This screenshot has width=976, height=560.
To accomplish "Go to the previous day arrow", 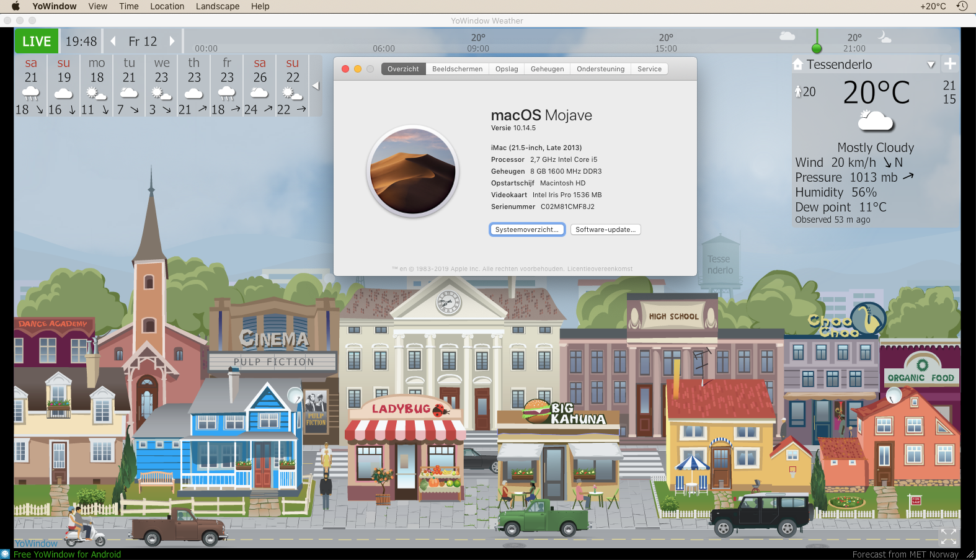I will (113, 41).
